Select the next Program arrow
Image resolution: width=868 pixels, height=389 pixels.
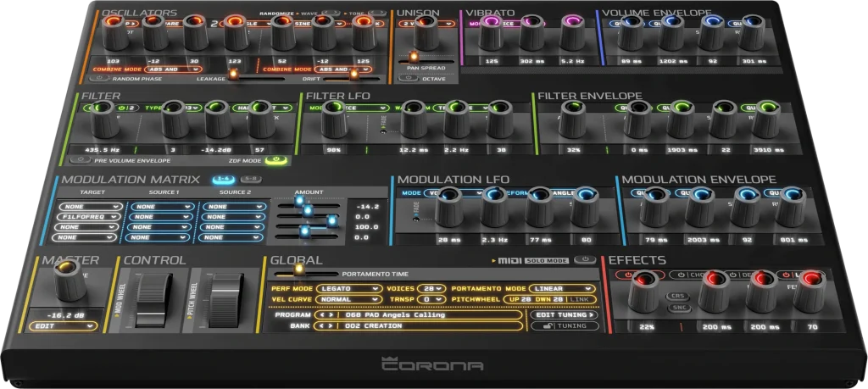[x=331, y=315]
